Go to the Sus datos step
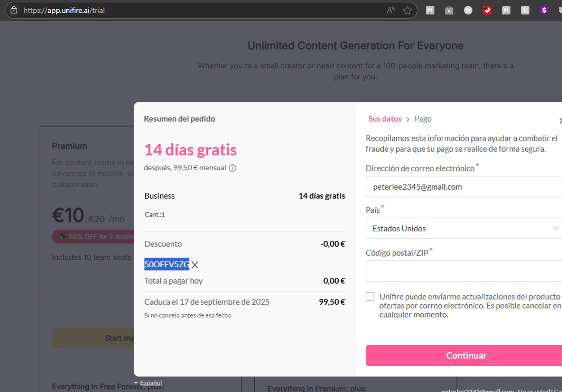 (385, 119)
